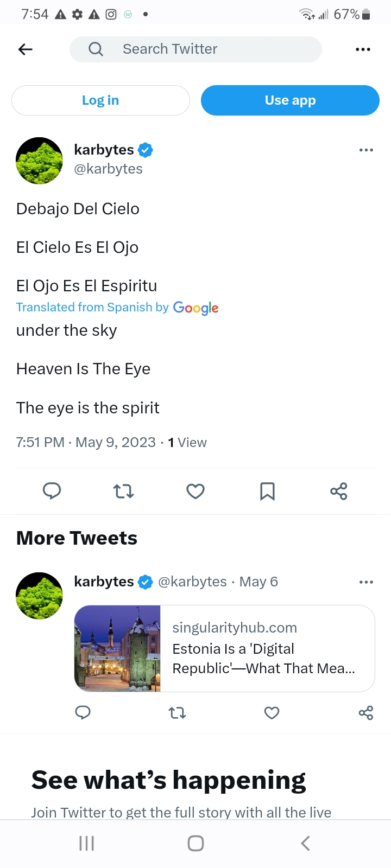Open options menu for May 6 tweet
This screenshot has width=391, height=868.
click(x=366, y=582)
